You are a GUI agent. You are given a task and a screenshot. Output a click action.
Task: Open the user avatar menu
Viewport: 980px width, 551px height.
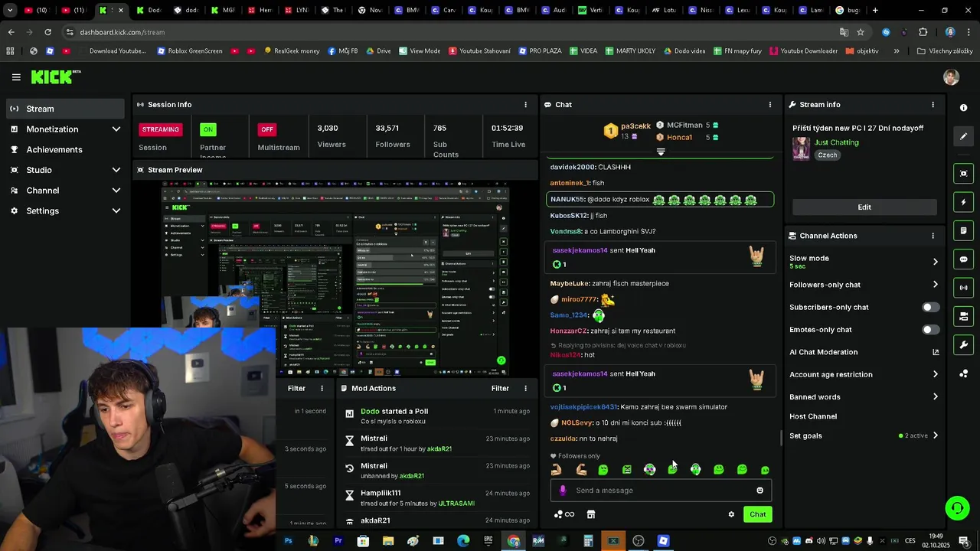pyautogui.click(x=951, y=77)
